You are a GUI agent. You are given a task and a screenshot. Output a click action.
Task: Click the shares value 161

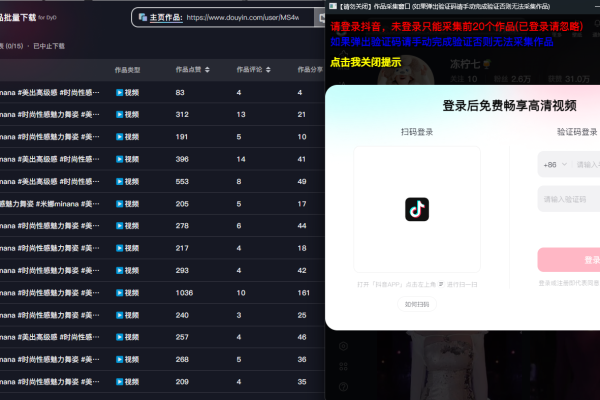pos(303,293)
